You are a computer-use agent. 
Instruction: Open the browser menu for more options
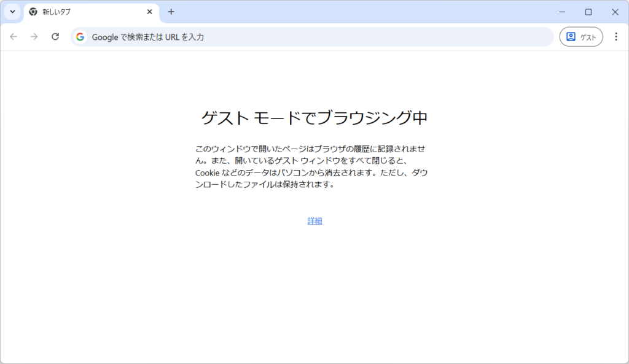point(616,37)
